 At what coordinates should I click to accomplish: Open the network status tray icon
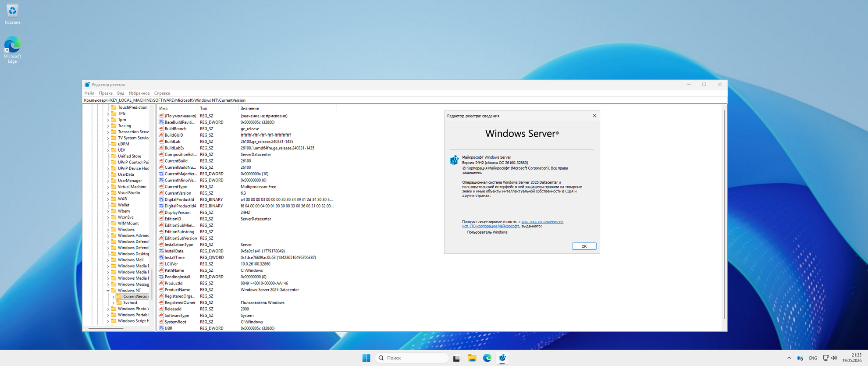pyautogui.click(x=825, y=358)
